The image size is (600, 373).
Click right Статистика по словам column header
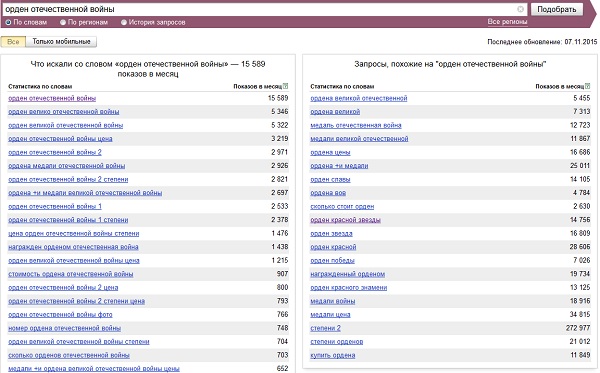(342, 86)
